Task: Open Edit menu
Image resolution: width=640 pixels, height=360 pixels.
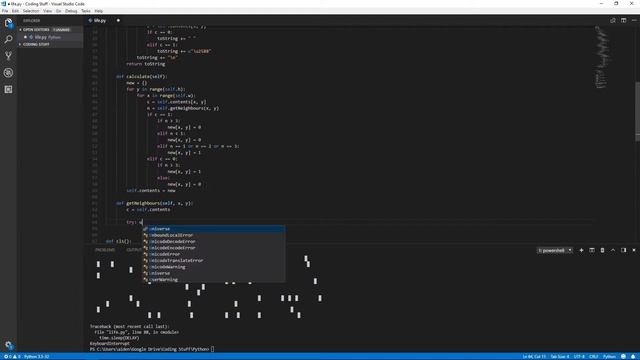Action: pos(16,11)
